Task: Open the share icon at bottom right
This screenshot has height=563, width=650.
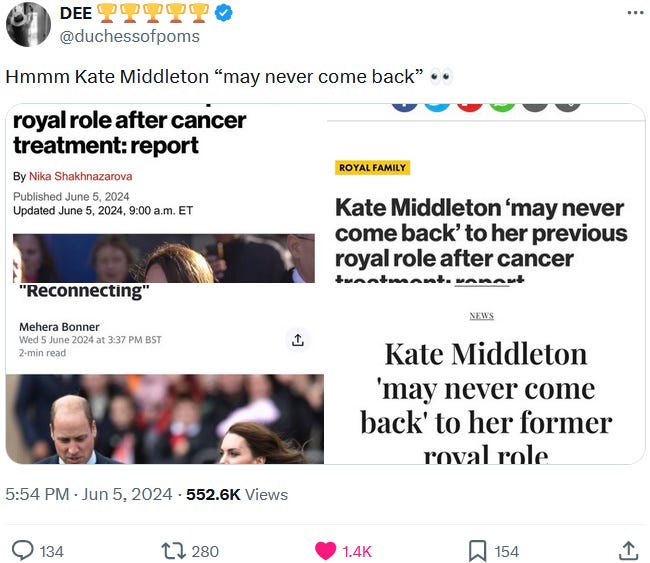Action: click(628, 551)
